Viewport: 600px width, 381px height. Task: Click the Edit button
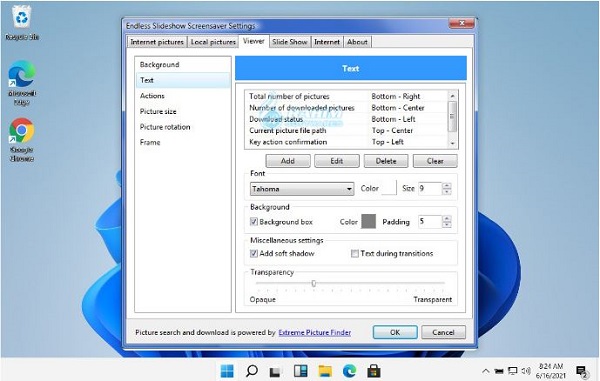[x=337, y=161]
